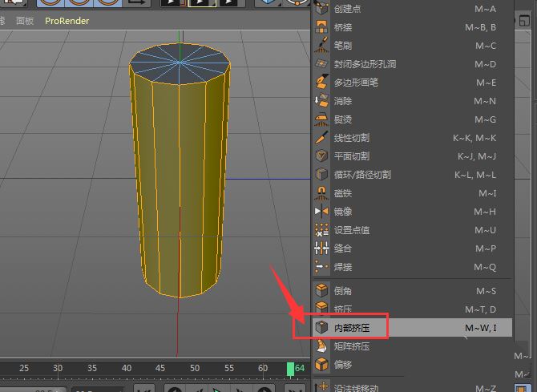The height and width of the screenshot is (392, 537).
Task: Choose 挤压 (Extrude) from the menu
Action: point(342,309)
